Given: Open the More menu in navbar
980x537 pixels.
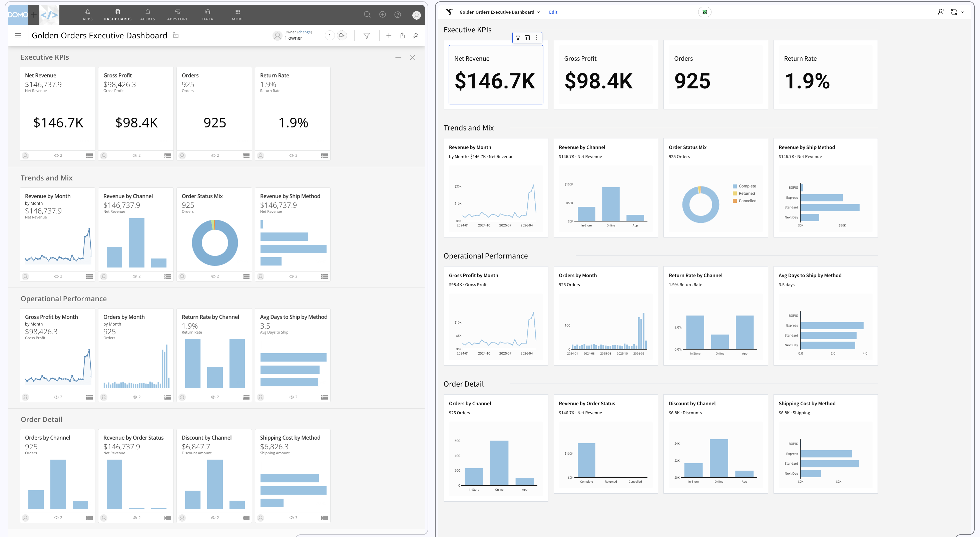Looking at the screenshot, I should coord(237,14).
